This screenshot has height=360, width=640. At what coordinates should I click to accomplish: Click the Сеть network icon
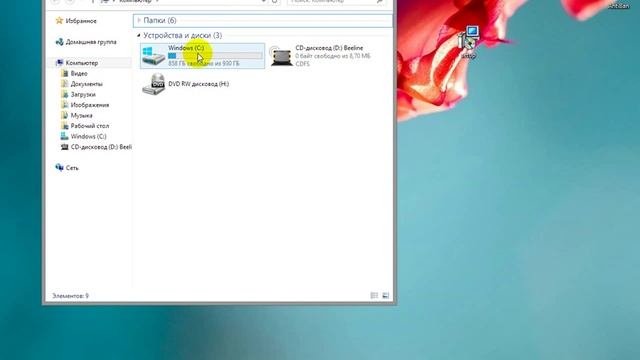[x=59, y=167]
